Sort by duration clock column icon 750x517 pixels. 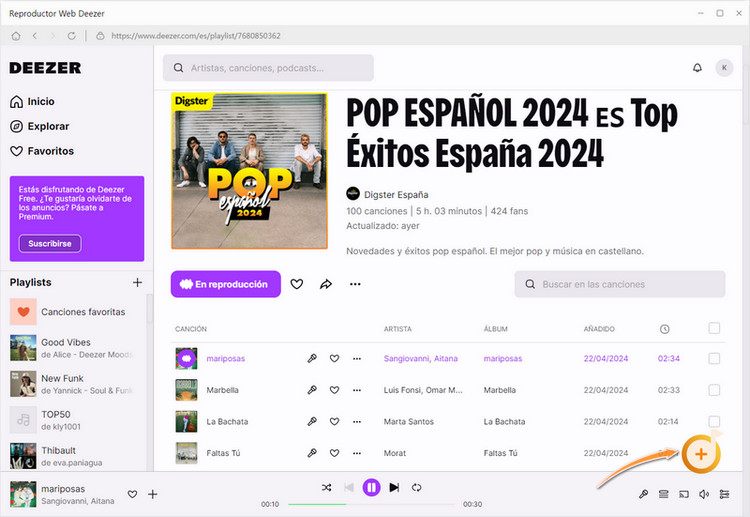click(x=664, y=329)
